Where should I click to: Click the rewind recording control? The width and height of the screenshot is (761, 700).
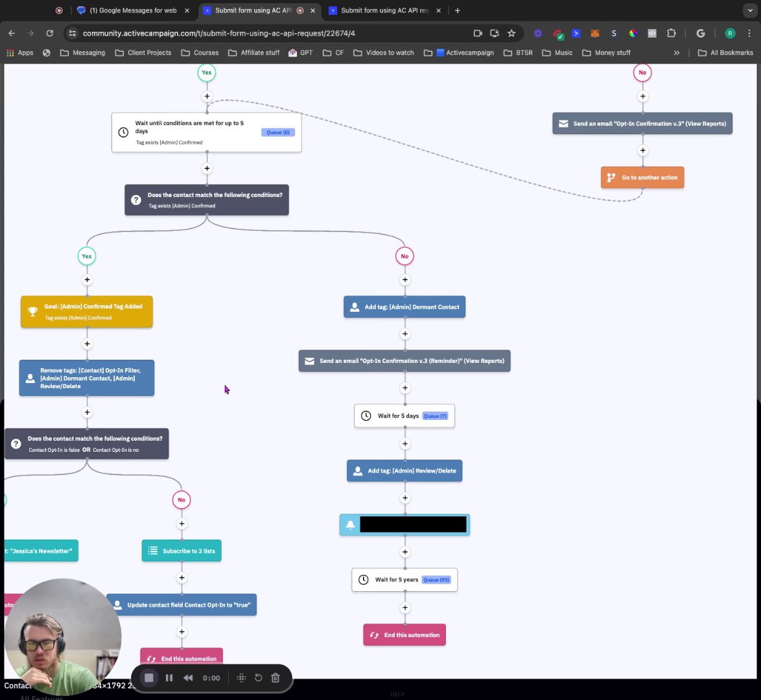click(188, 678)
